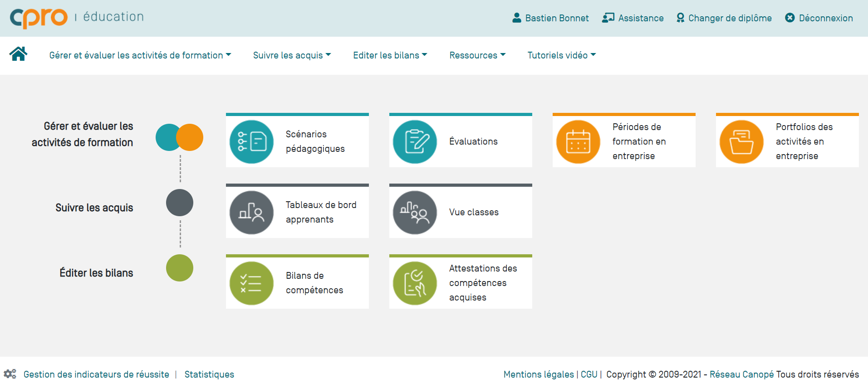The width and height of the screenshot is (868, 388).
Task: Click the home icon in navigation bar
Action: [18, 54]
